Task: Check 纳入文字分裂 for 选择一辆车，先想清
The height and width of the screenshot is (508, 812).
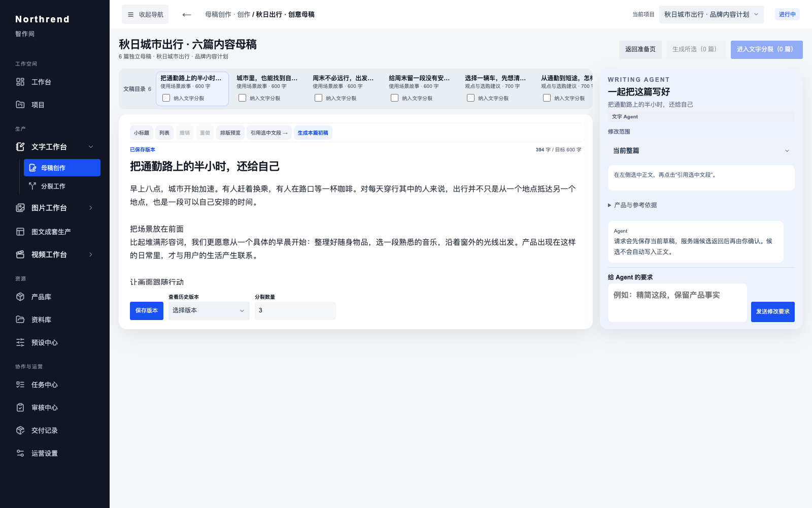Action: point(470,98)
